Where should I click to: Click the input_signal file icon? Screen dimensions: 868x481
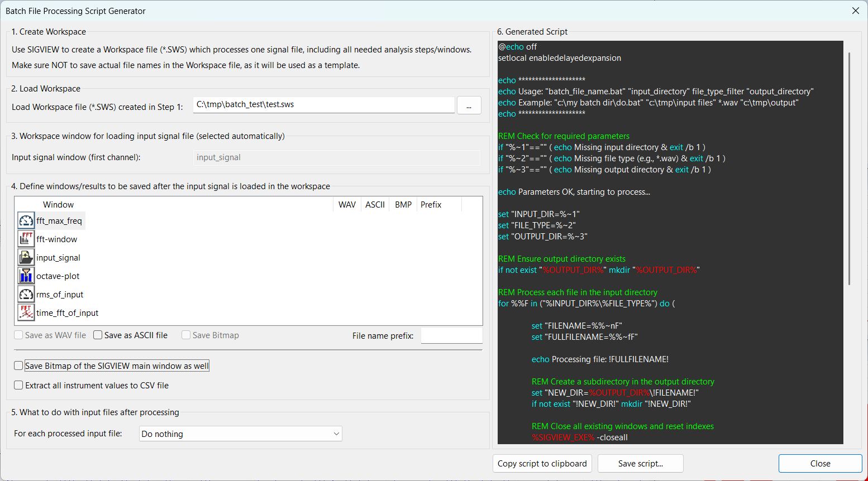click(26, 258)
